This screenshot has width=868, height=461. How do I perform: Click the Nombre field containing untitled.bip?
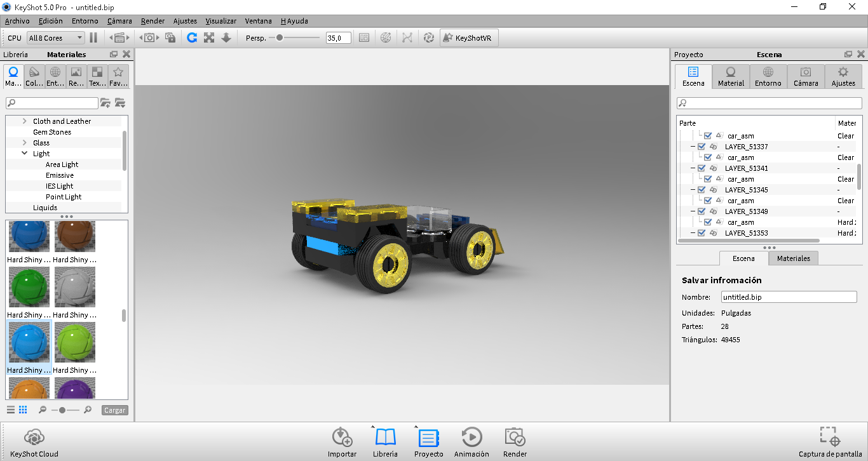[789, 297]
